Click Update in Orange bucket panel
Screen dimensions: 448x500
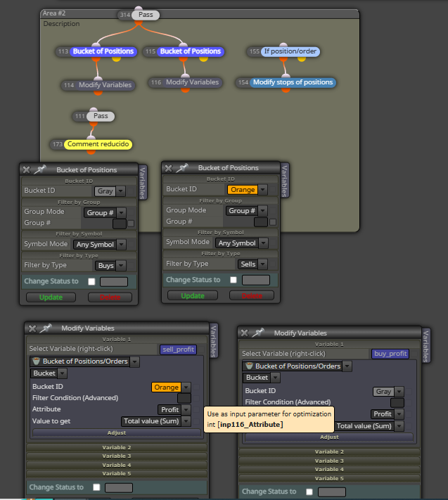point(193,295)
